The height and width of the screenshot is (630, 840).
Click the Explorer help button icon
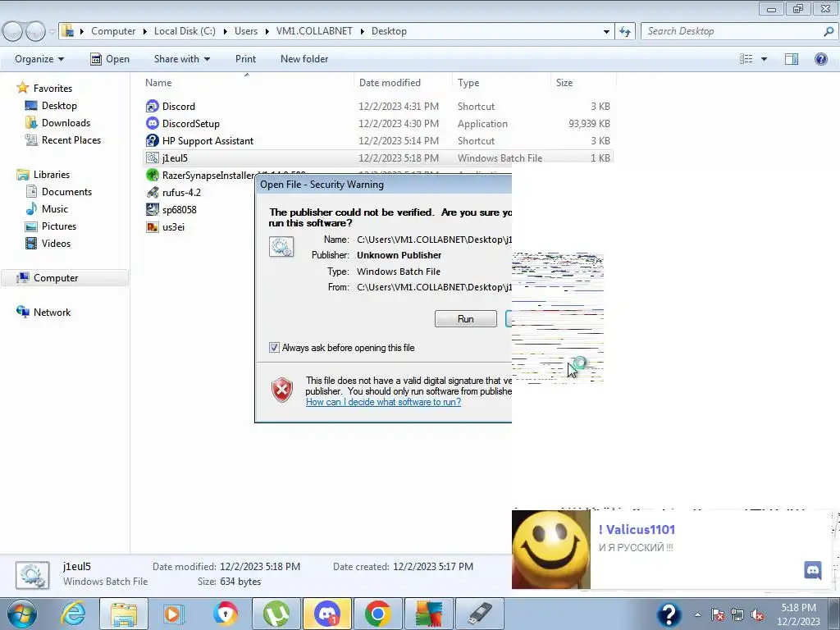click(x=820, y=59)
